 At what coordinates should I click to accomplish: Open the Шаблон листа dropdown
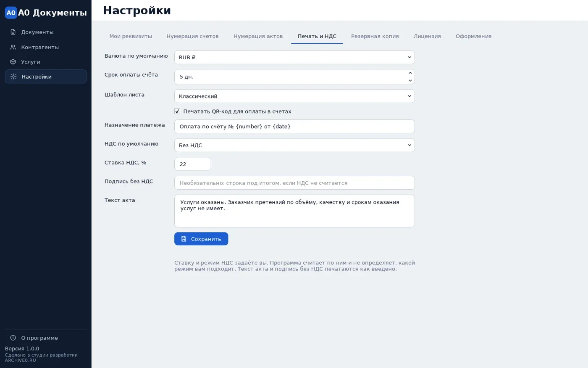(x=294, y=96)
